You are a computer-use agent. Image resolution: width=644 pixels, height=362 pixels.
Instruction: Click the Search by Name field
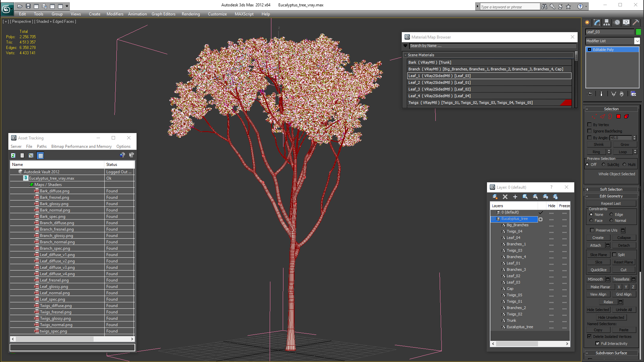[x=492, y=46]
